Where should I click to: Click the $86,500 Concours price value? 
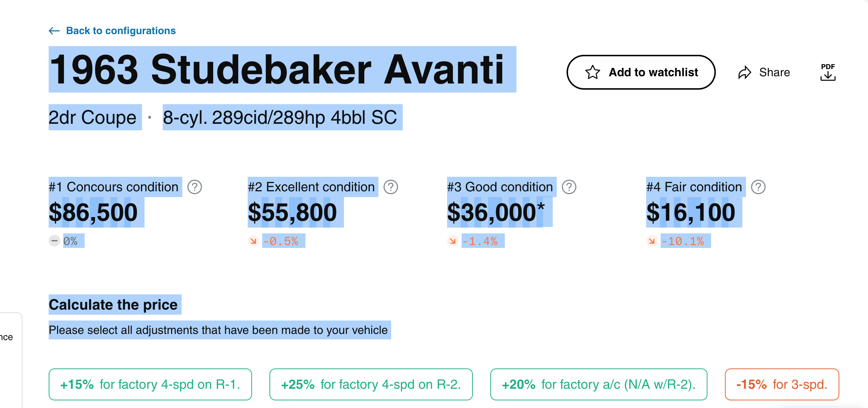point(93,212)
